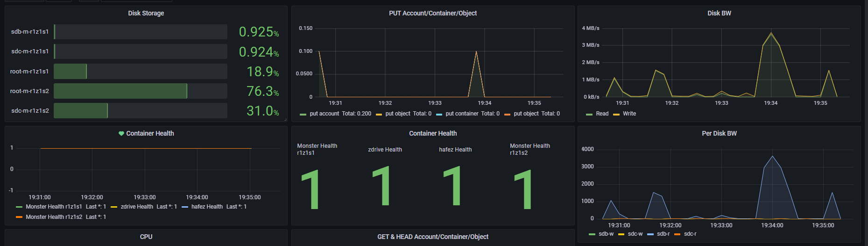This screenshot has width=868, height=246.
Task: Open the Per Disk BW panel menu
Action: pyautogui.click(x=719, y=133)
